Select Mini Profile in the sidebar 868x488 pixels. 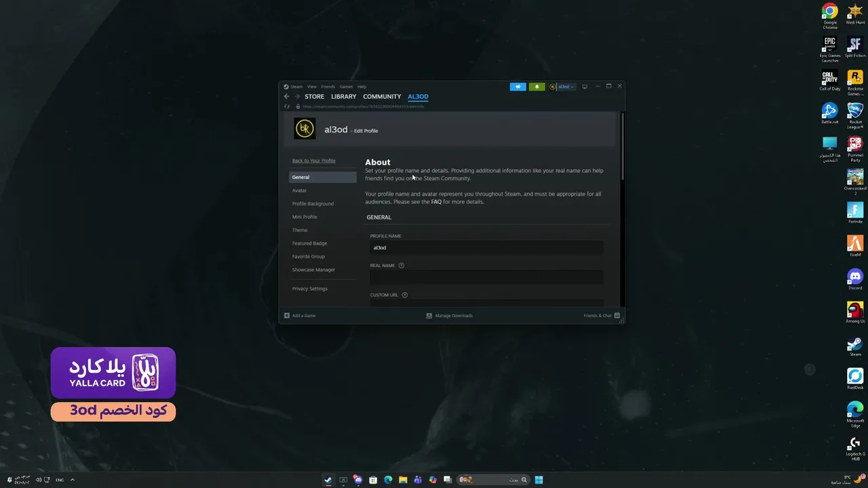(x=304, y=217)
